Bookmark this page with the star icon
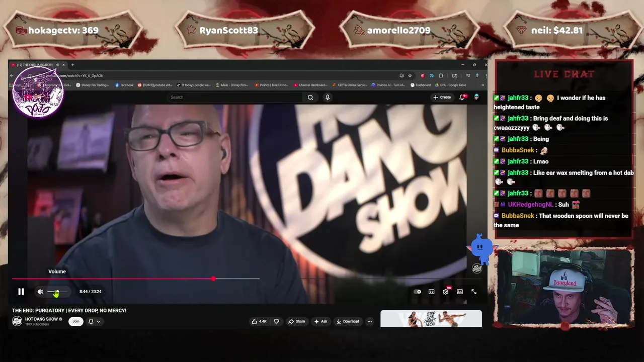The width and height of the screenshot is (644, 362). coord(410,76)
